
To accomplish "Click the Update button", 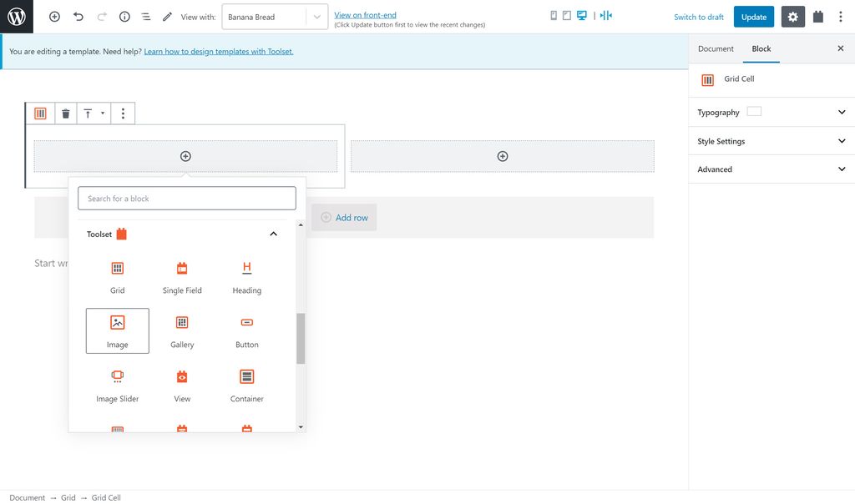I will pos(754,17).
